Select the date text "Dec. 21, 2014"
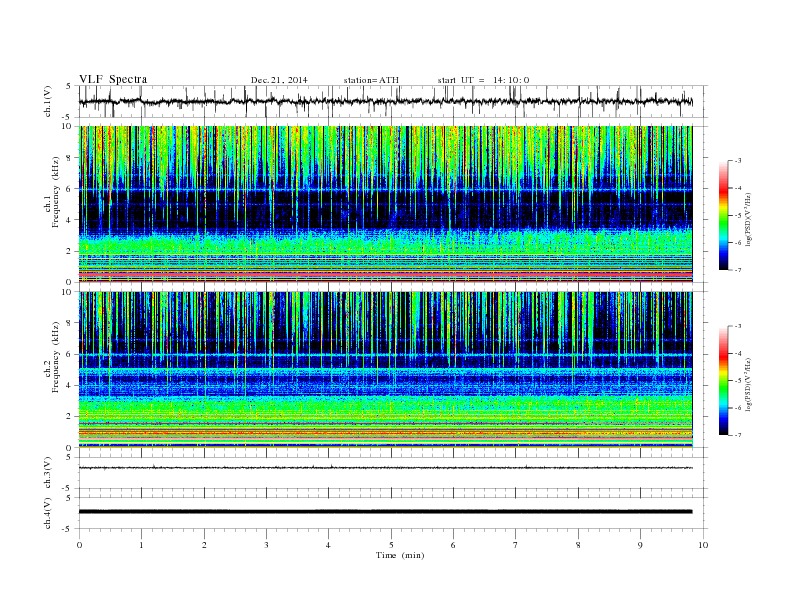This screenshot has height=612, width=792. 279,80
